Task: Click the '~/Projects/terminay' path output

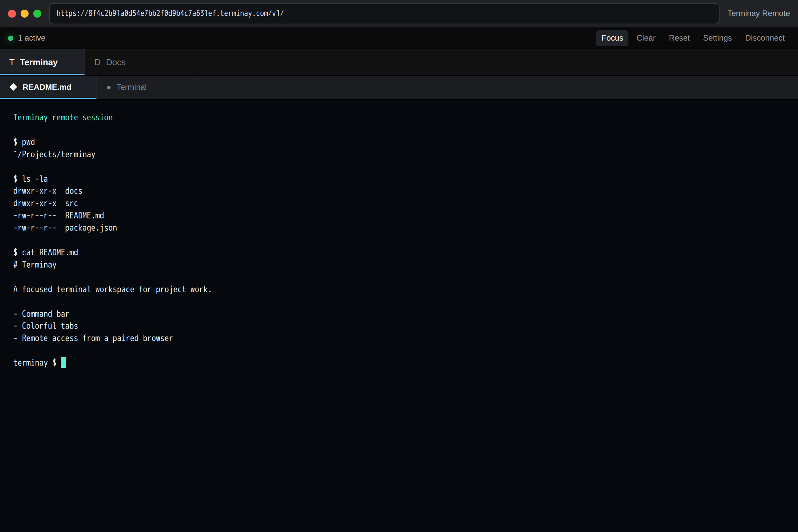Action: coord(54,154)
